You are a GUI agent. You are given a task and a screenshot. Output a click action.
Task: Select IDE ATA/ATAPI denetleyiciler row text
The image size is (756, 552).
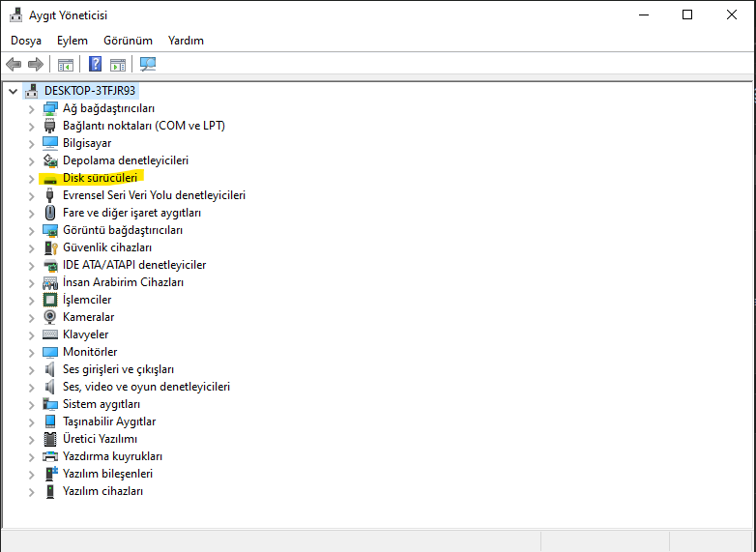pyautogui.click(x=134, y=265)
